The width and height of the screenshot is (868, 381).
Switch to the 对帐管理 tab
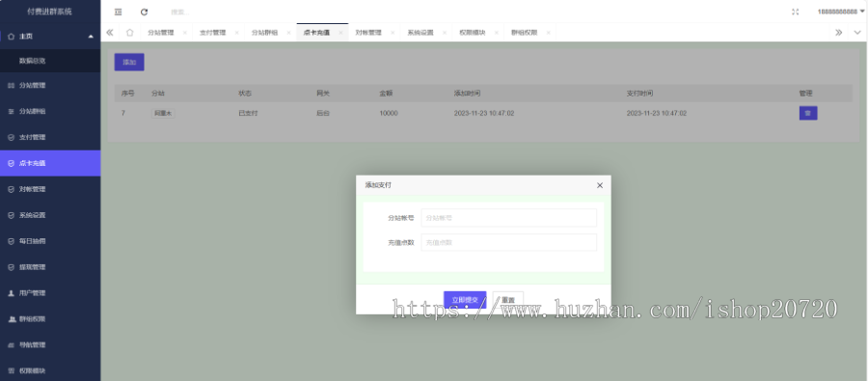(x=368, y=33)
